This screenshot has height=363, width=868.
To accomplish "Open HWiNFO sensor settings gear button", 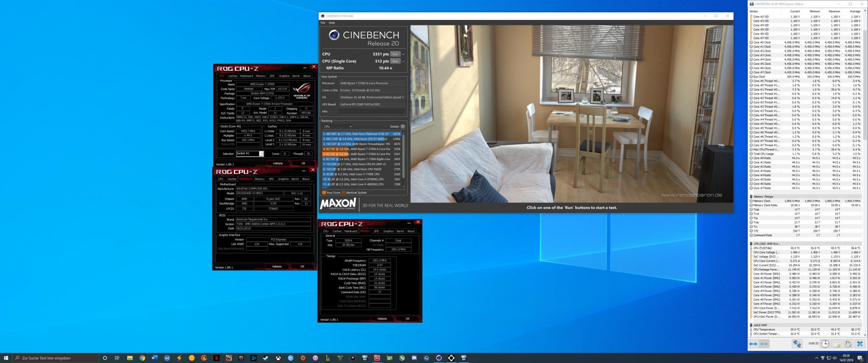I will click(x=848, y=344).
